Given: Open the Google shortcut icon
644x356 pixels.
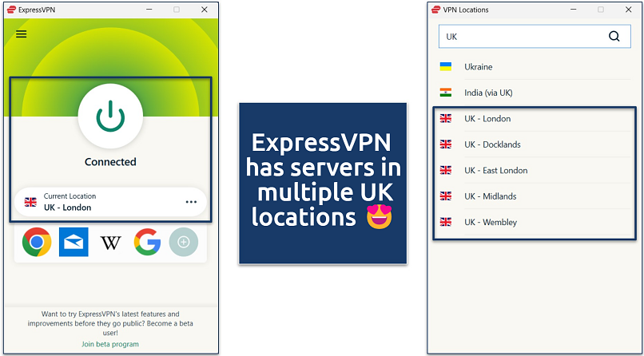Looking at the screenshot, I should tap(147, 242).
